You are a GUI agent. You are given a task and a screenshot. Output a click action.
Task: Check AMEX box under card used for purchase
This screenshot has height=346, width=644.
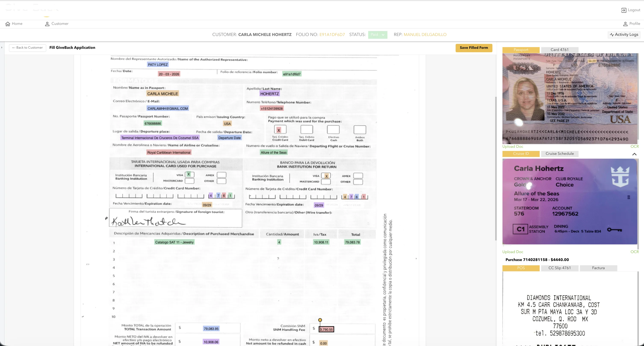click(222, 175)
